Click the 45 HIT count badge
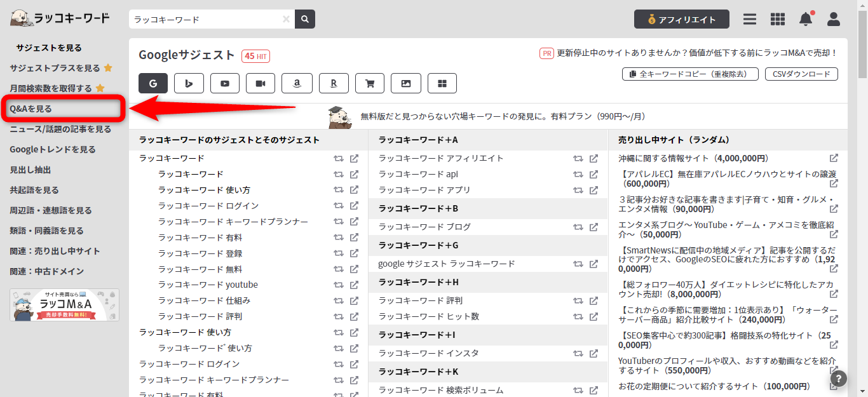 point(255,56)
